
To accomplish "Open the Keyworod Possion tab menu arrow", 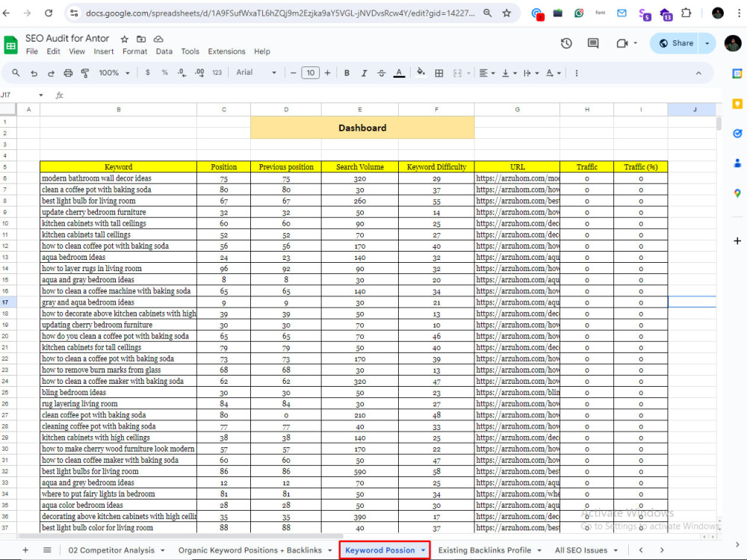I will pyautogui.click(x=423, y=550).
